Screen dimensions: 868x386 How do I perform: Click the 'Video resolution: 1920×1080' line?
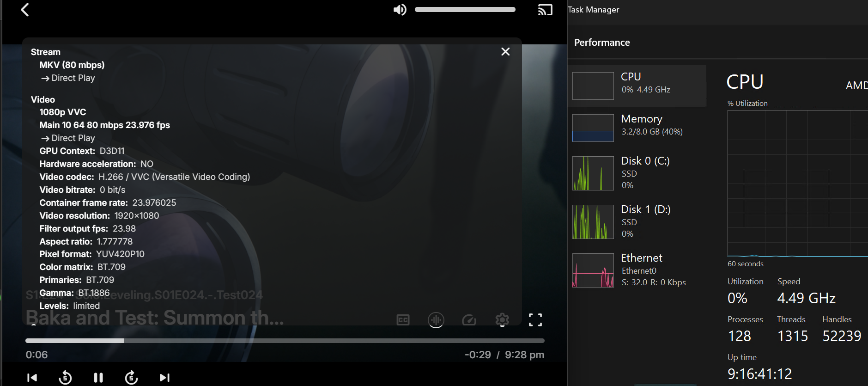(x=99, y=216)
